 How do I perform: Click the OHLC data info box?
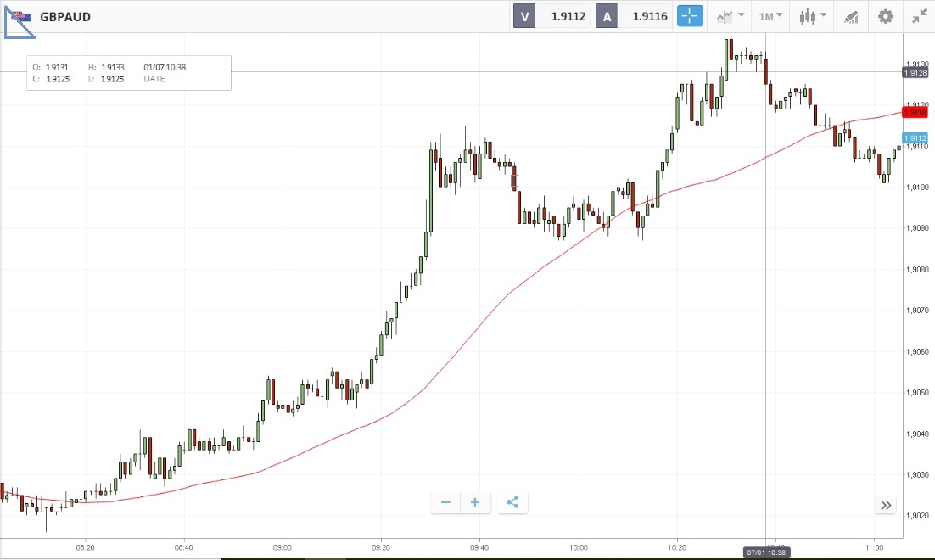(x=128, y=73)
